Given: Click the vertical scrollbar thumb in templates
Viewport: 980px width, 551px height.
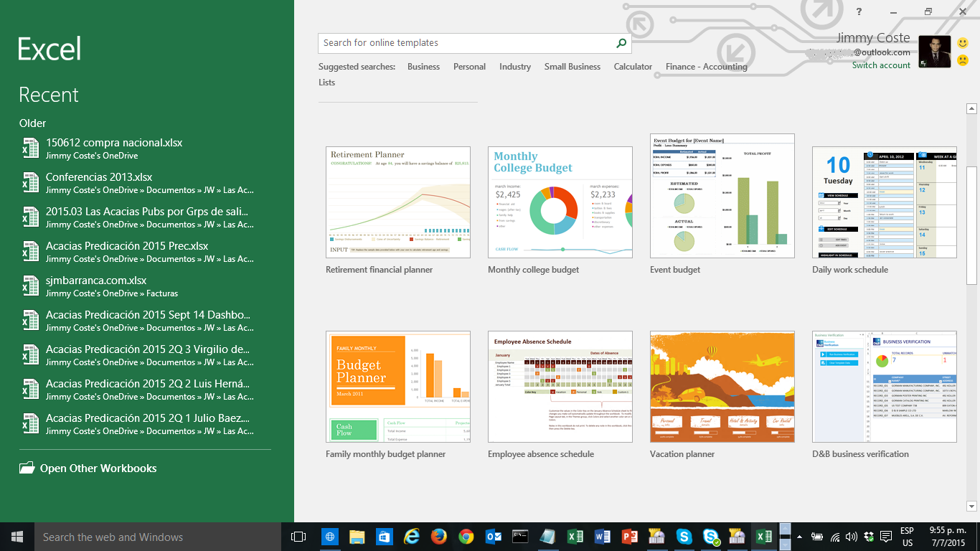Looking at the screenshot, I should click(972, 225).
